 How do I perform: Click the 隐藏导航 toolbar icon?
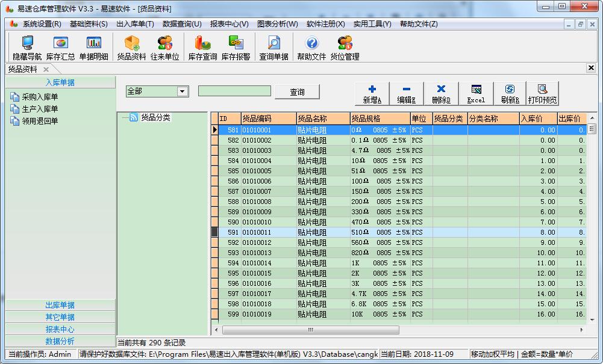point(27,48)
